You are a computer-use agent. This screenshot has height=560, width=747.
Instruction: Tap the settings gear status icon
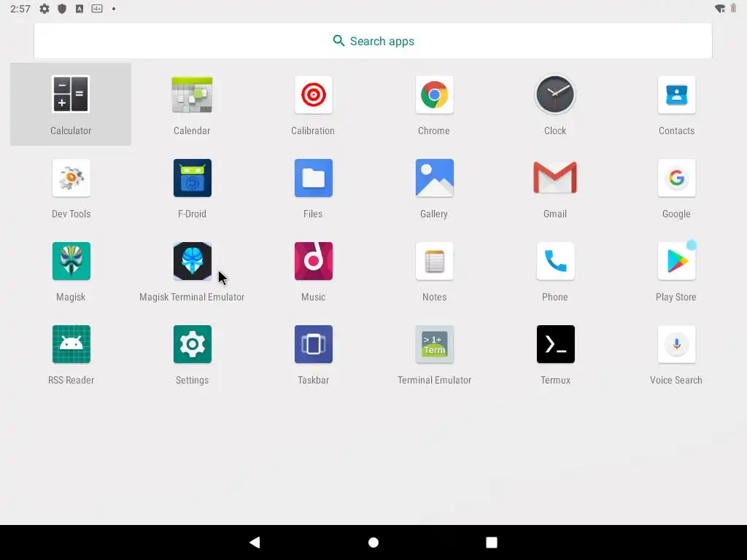(44, 9)
